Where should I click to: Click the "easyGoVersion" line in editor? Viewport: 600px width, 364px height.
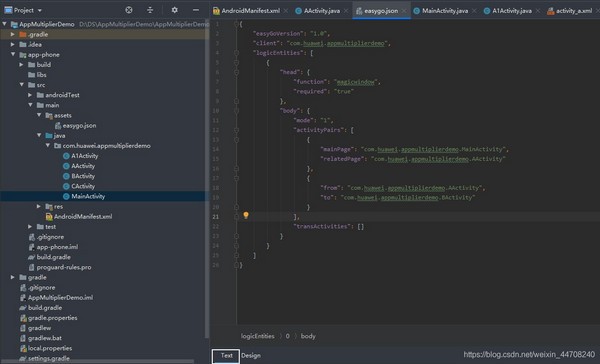point(291,34)
